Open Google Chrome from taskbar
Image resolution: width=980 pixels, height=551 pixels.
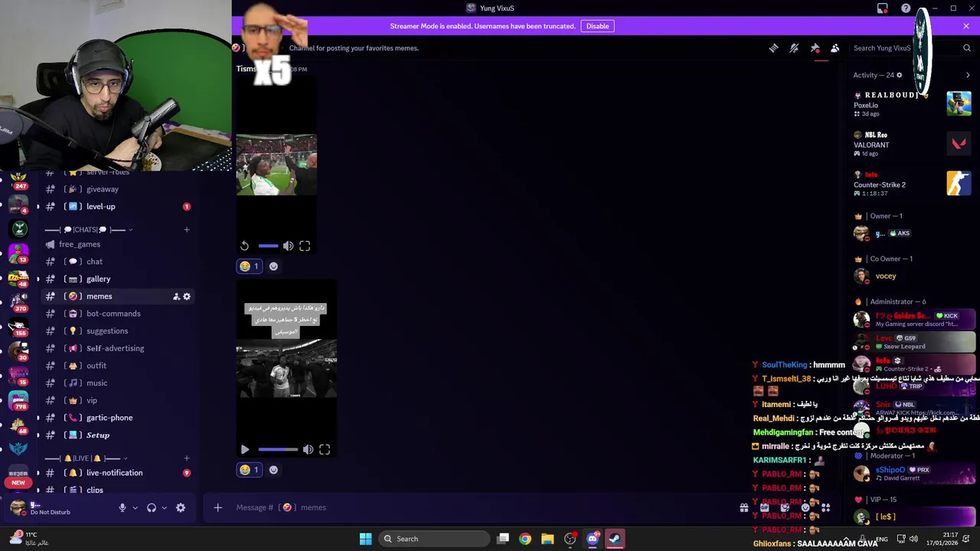pos(525,539)
